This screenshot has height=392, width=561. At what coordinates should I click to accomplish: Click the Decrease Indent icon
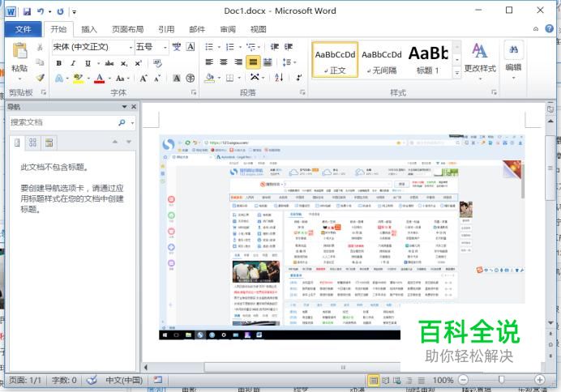tap(274, 47)
